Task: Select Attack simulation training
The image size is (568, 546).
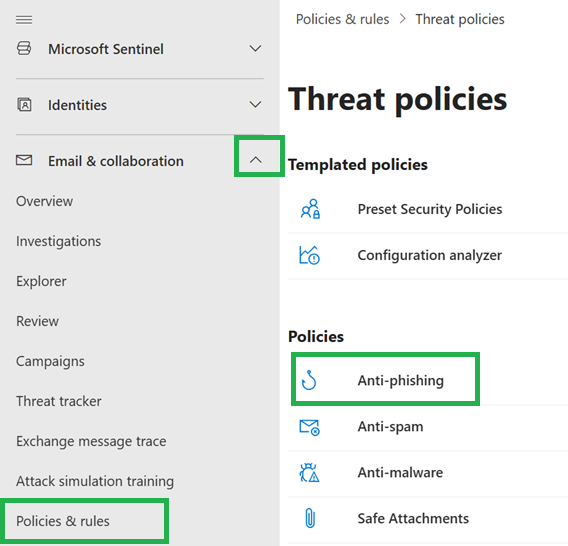Action: click(95, 481)
